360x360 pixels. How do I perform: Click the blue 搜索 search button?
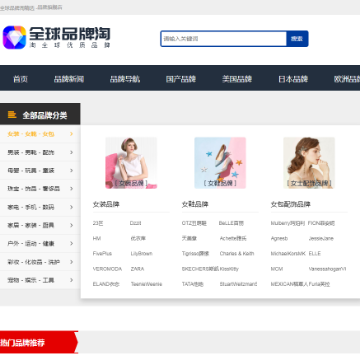click(x=297, y=39)
